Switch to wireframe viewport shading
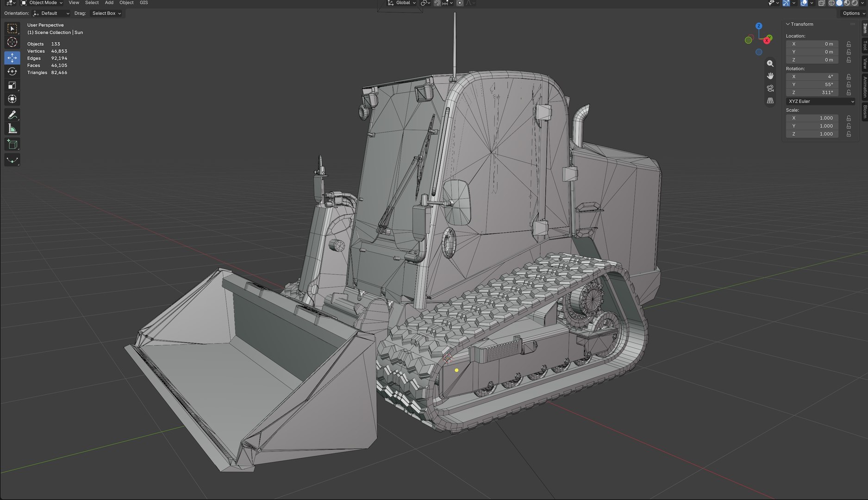Screen dimensions: 868x500 [831, 3]
